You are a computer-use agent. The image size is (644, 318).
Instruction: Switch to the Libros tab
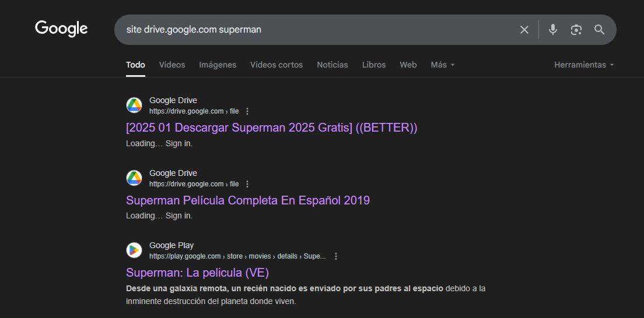[x=374, y=65]
